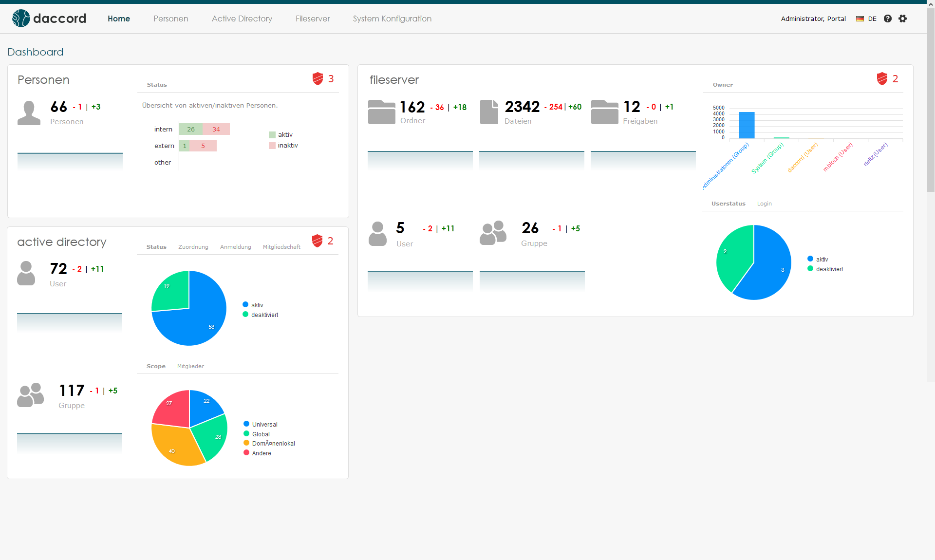Viewport: 935px width, 560px height.
Task: Click the German flag DE language icon
Action: coord(860,19)
